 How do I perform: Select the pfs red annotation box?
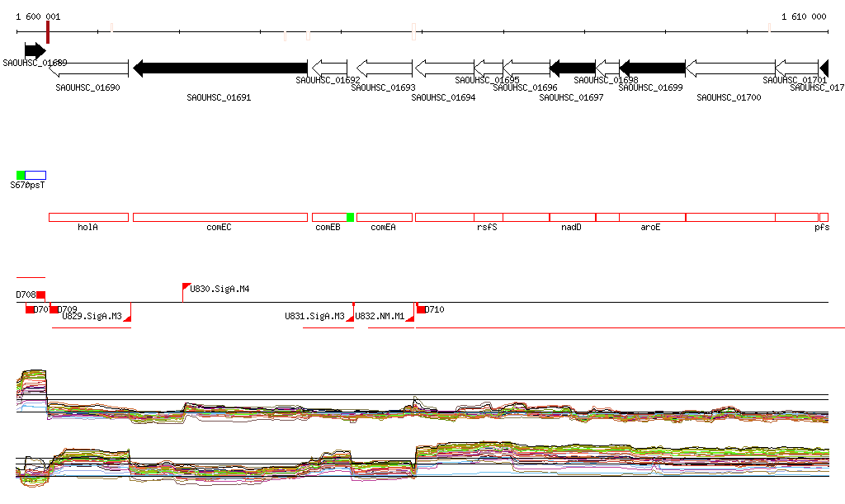tap(824, 218)
